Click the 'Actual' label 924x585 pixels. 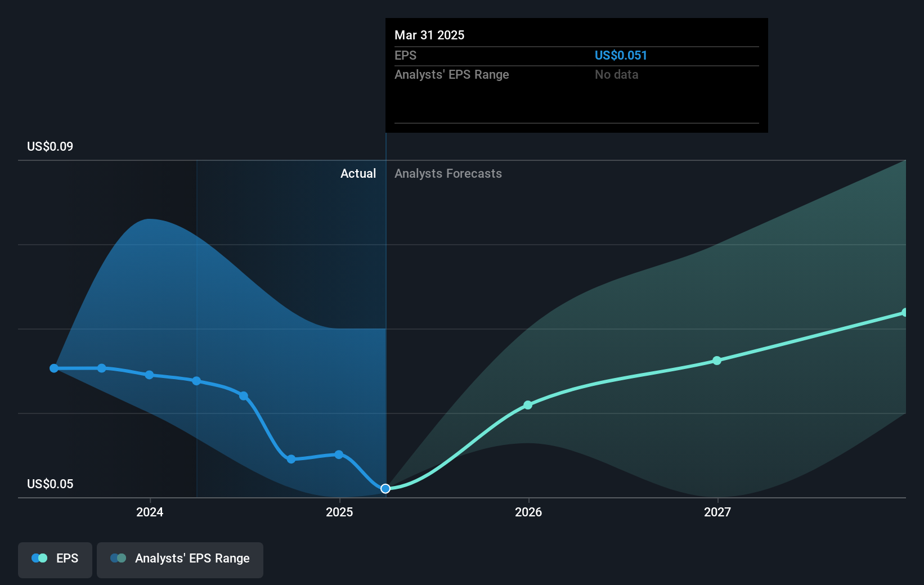(x=358, y=173)
